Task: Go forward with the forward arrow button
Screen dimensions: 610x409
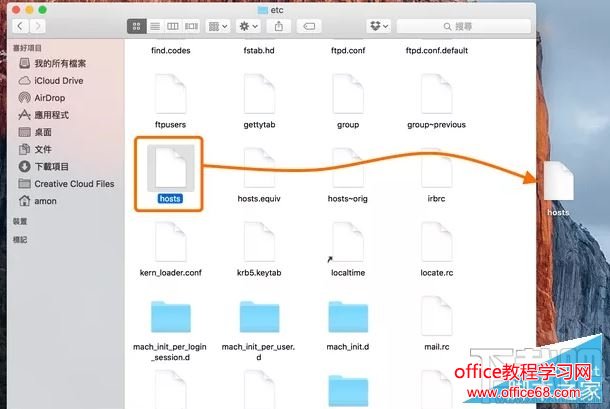Action: pyautogui.click(x=37, y=26)
